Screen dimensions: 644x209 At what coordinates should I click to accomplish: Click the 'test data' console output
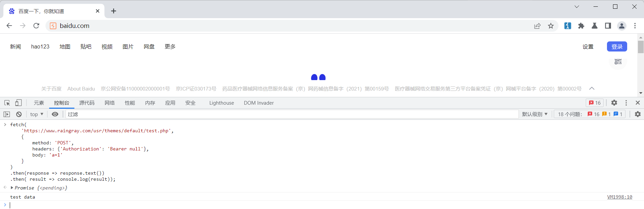coord(23,197)
